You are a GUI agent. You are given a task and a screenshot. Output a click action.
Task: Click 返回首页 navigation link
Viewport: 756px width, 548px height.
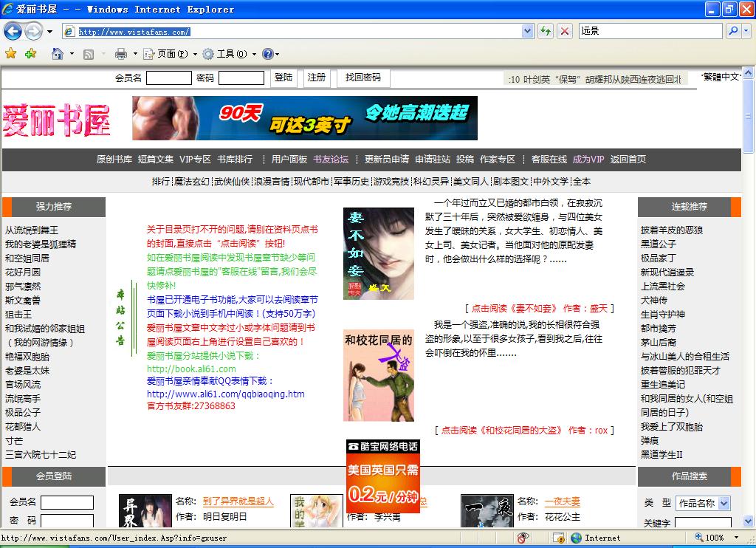tap(628, 160)
